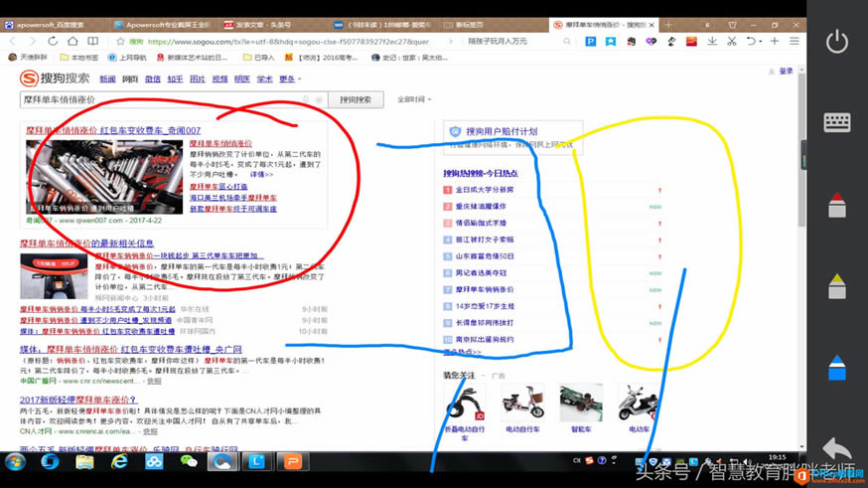Open the 上网导航 bookmark
Image resolution: width=868 pixels, height=488 pixels.
127,57
